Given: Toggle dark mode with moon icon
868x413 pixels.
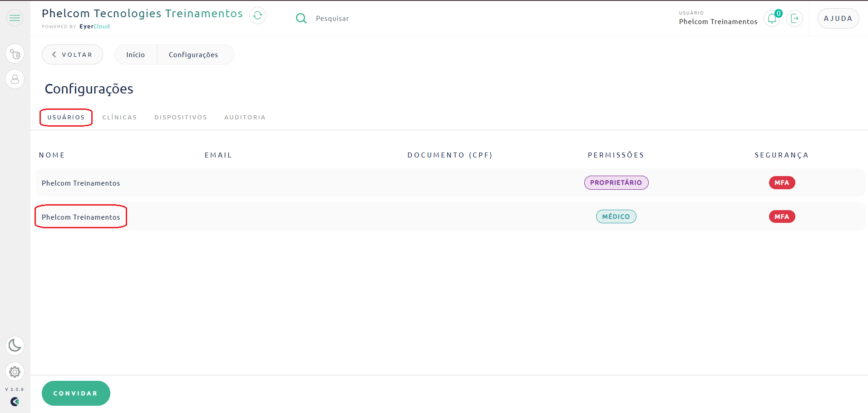Looking at the screenshot, I should coord(15,346).
